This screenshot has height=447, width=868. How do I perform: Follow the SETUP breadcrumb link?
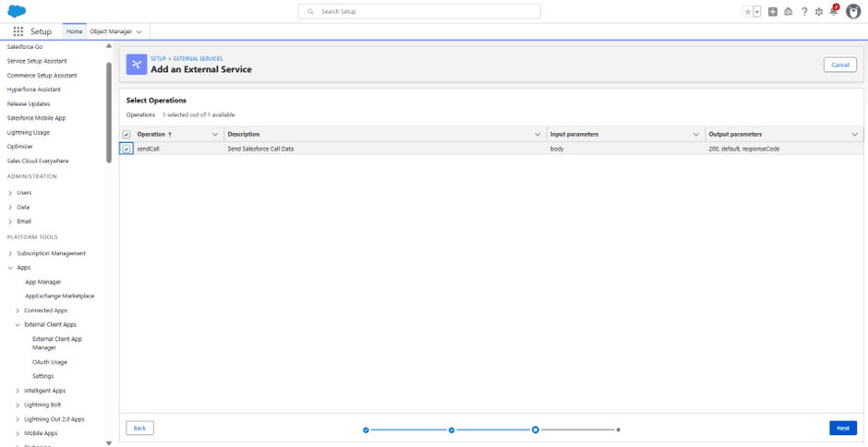click(x=158, y=58)
